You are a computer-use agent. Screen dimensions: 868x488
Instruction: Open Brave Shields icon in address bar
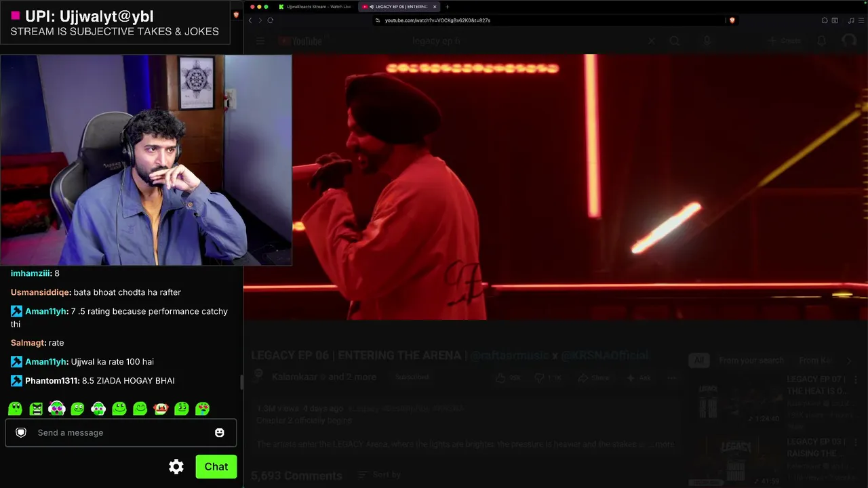coord(732,20)
